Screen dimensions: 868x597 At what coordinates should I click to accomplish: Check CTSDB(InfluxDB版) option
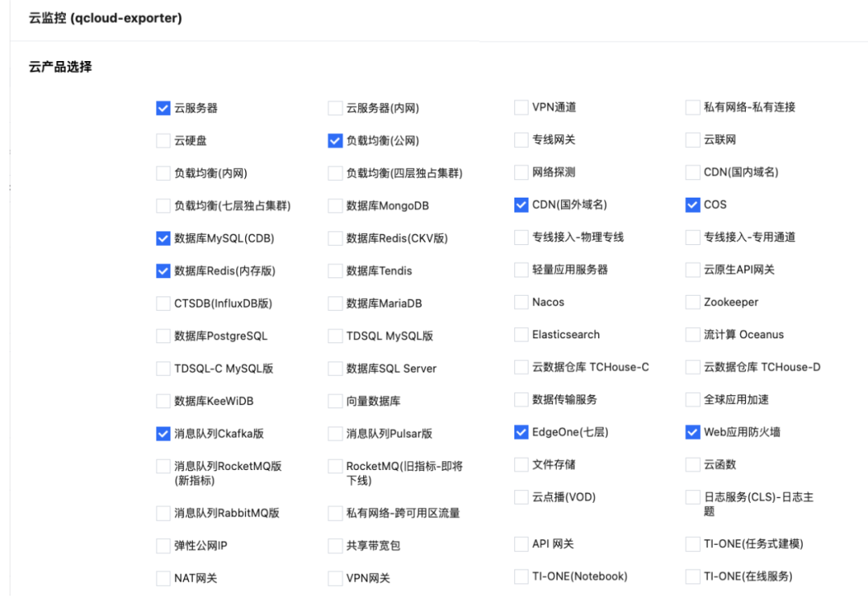pos(162,304)
